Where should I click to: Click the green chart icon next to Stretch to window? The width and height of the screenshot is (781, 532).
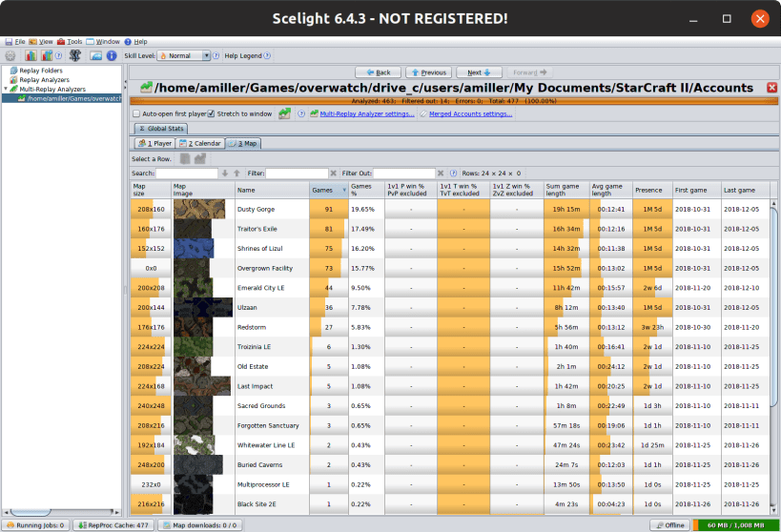[x=284, y=113]
